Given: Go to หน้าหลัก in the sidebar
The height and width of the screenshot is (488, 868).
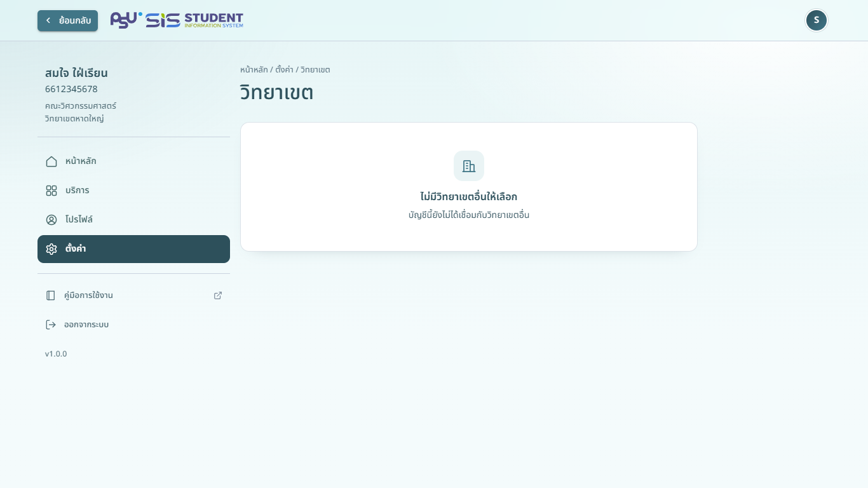Looking at the screenshot, I should 133,161.
